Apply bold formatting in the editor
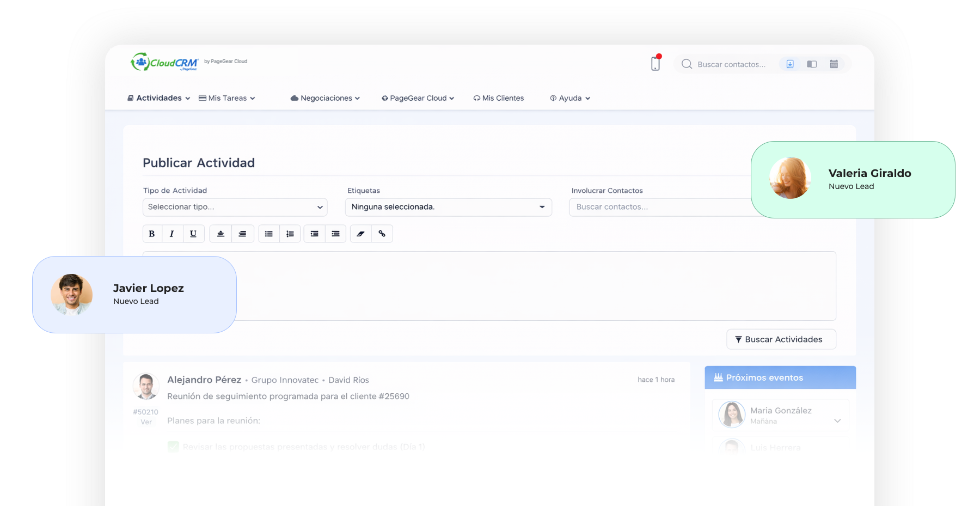This screenshot has width=980, height=506. pyautogui.click(x=152, y=234)
